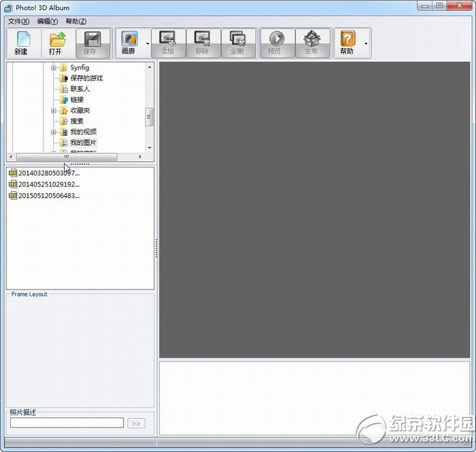Minimize the Photo! 3D Album window
Image resolution: width=476 pixels, height=452 pixels.
pos(425,5)
